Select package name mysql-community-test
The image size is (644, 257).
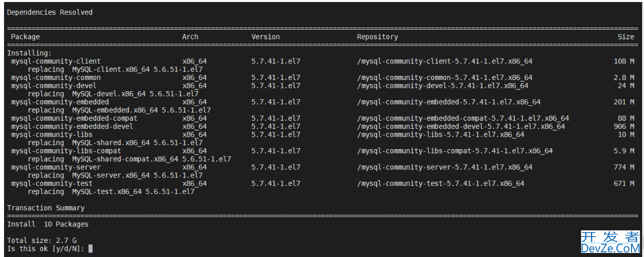(x=52, y=184)
